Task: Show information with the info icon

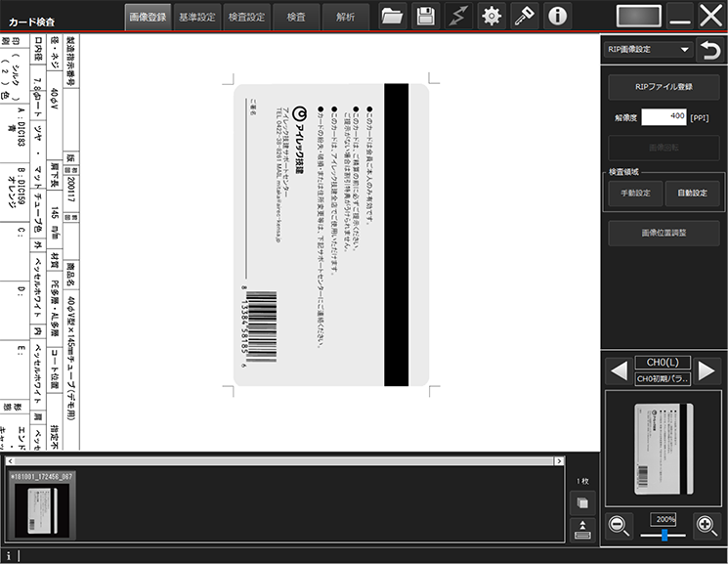Action: click(557, 17)
